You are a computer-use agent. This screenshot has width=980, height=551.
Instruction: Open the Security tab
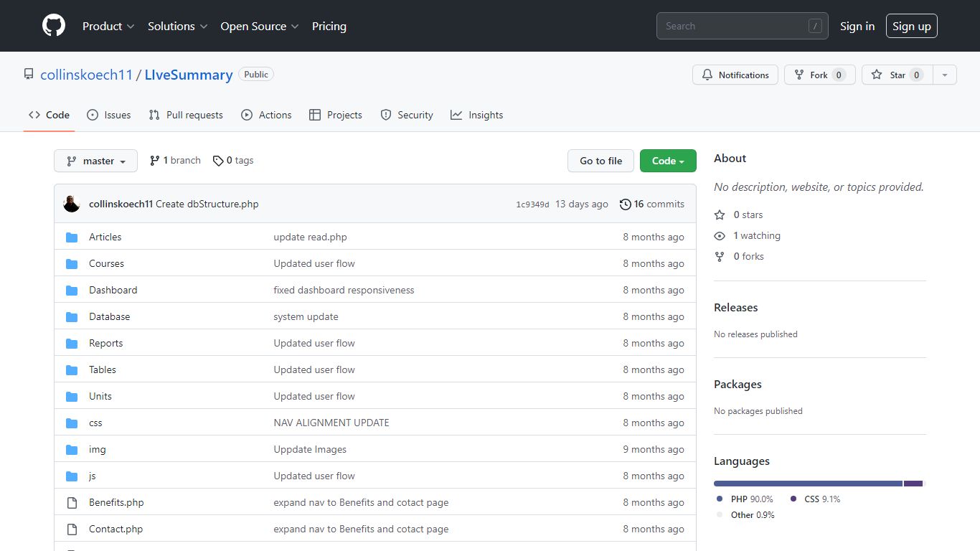pos(407,115)
